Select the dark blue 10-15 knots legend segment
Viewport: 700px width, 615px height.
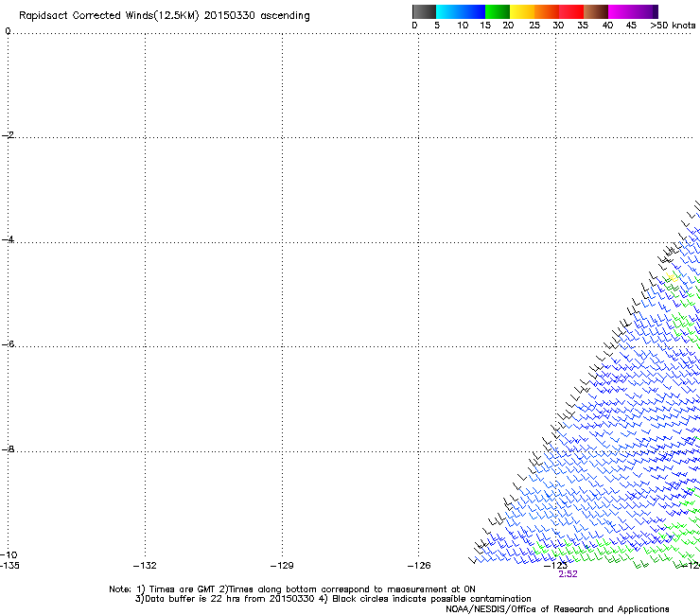pos(473,11)
